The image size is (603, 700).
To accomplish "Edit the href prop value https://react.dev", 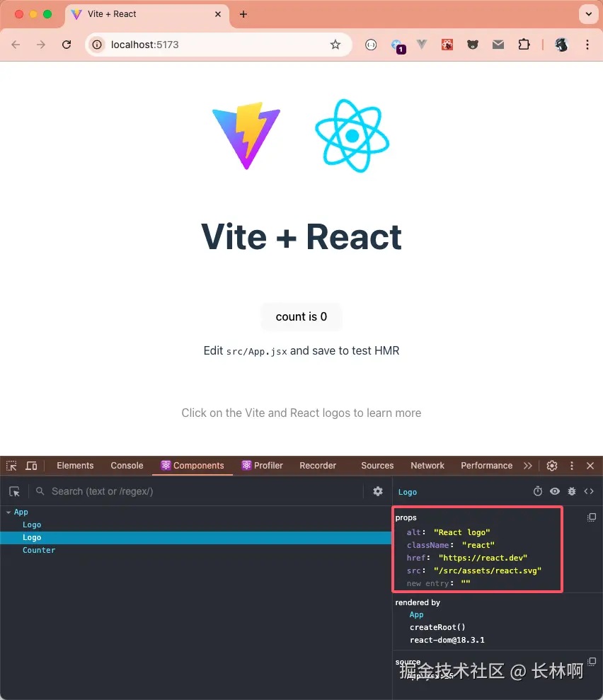I will [483, 558].
